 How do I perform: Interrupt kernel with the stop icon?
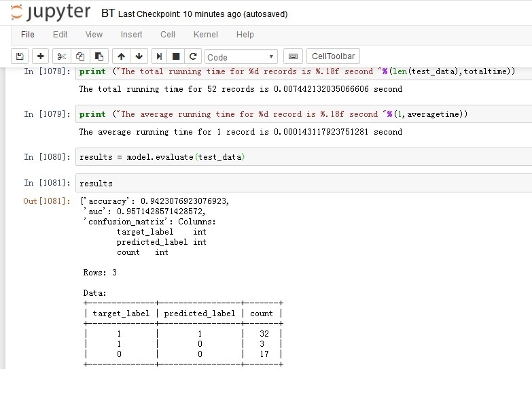coord(176,56)
